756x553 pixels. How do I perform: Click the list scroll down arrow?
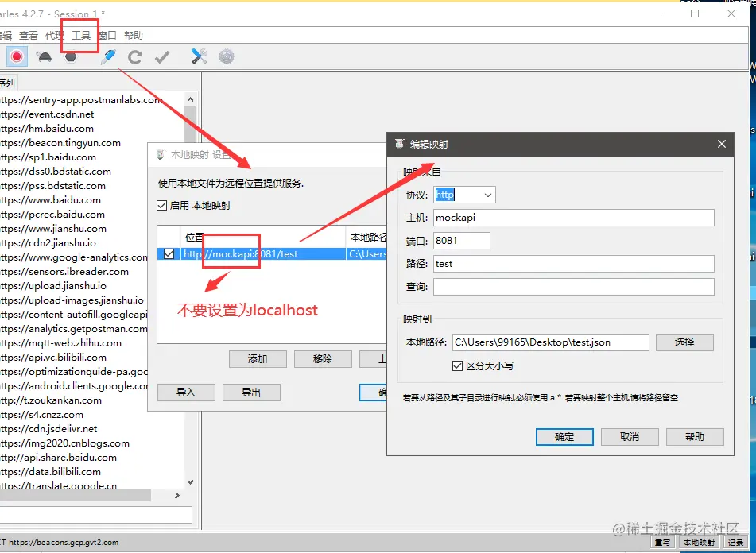(191, 481)
